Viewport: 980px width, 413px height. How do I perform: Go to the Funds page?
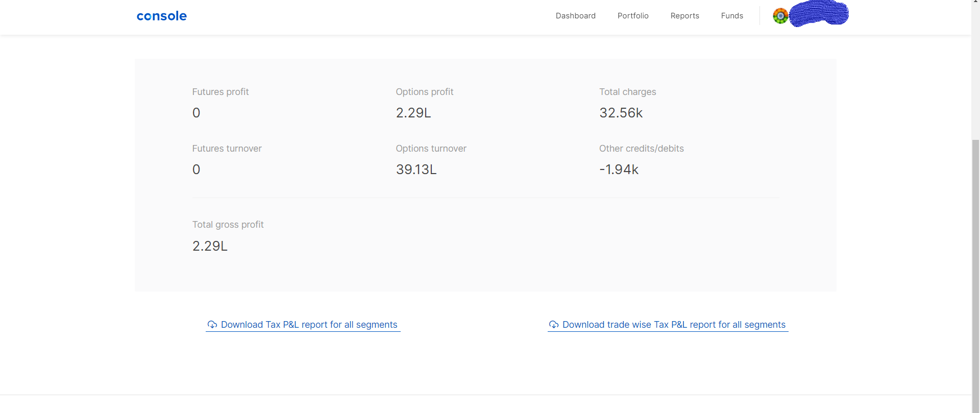click(732, 16)
